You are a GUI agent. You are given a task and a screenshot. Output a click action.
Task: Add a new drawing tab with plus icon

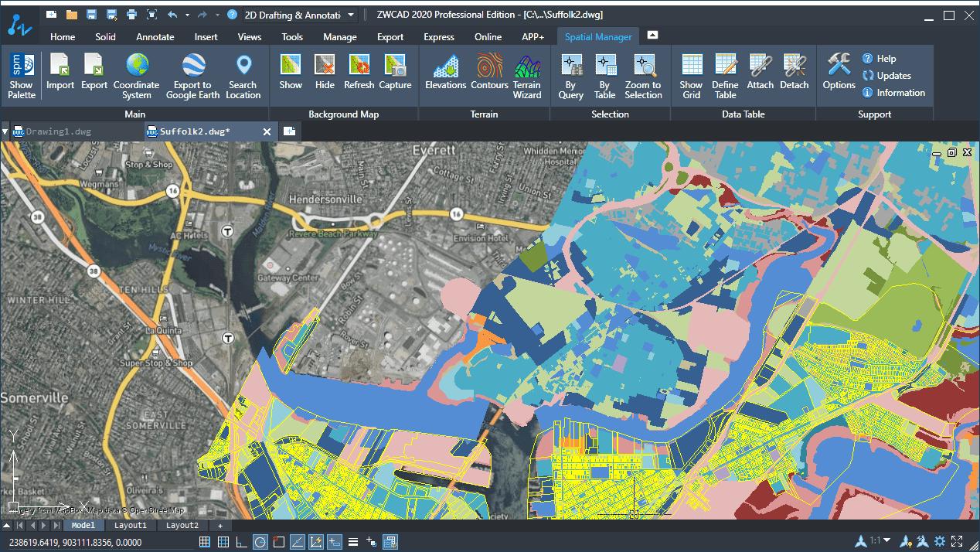[289, 131]
